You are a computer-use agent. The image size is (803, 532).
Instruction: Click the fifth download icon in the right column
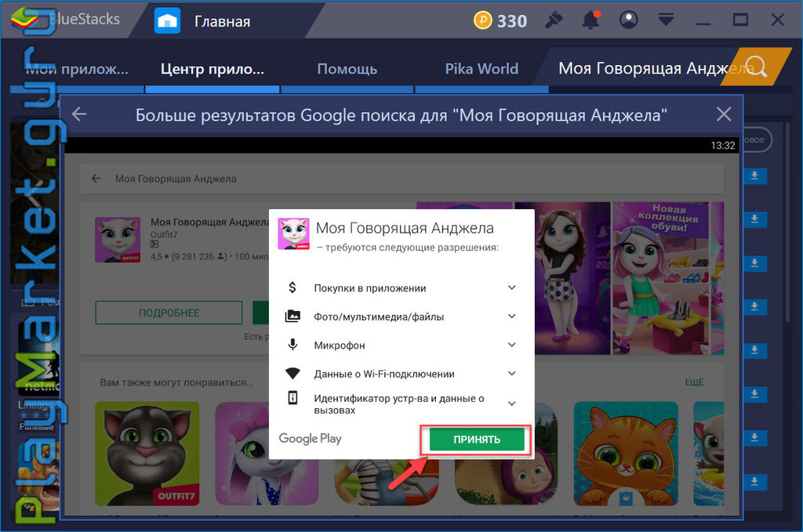(x=754, y=350)
